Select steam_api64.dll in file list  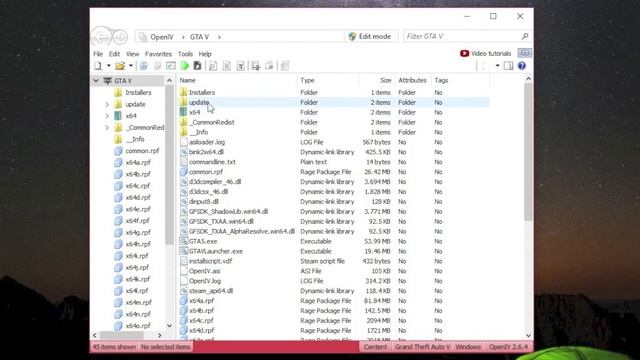[x=334, y=291]
